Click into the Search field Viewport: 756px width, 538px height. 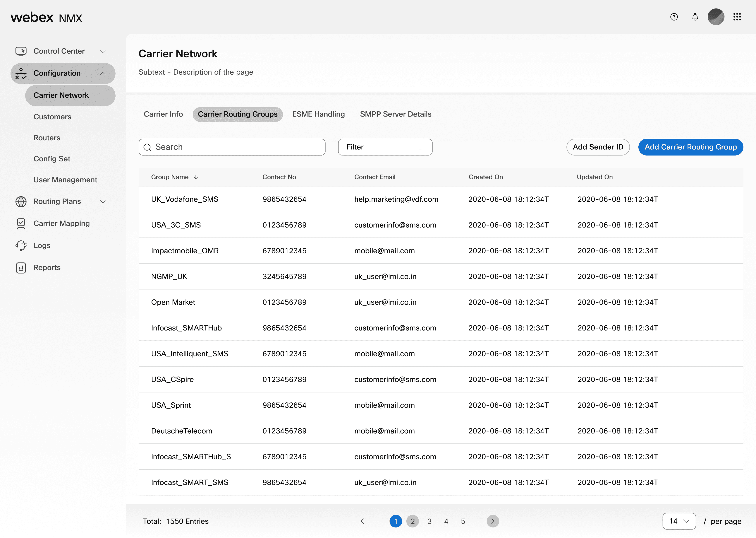pyautogui.click(x=232, y=147)
